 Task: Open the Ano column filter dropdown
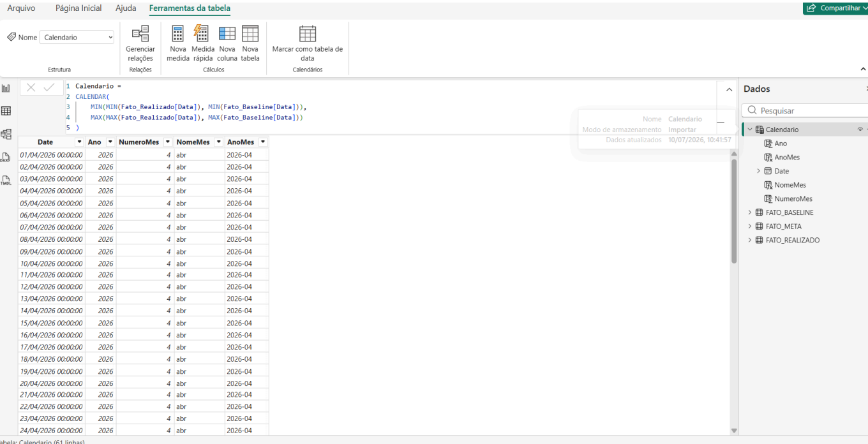coord(110,142)
